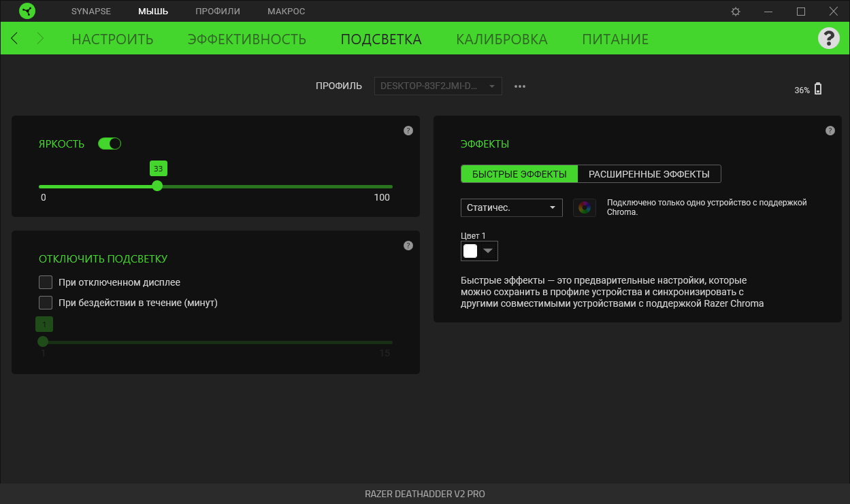Click the ЭФФЕКТЫ heading
Image resolution: width=850 pixels, height=504 pixels.
pos(485,144)
